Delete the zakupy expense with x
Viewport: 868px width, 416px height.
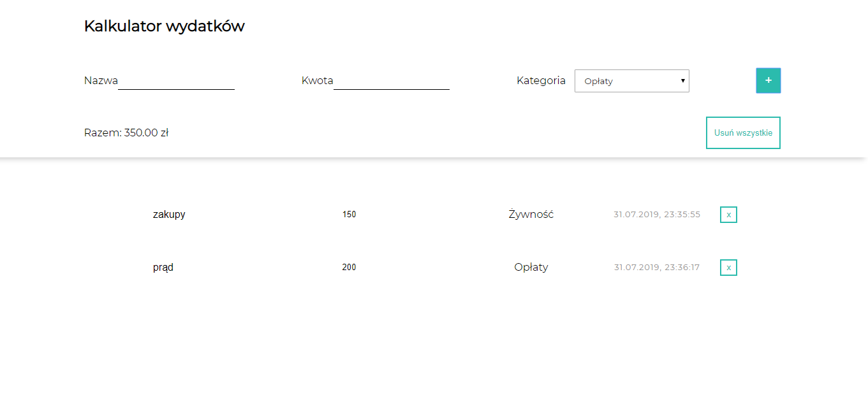[728, 215]
